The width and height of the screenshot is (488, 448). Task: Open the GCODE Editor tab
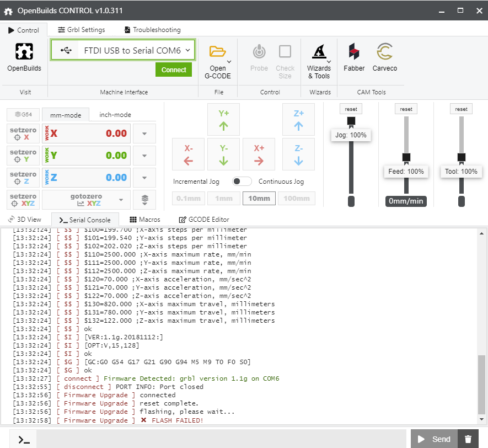(x=204, y=220)
